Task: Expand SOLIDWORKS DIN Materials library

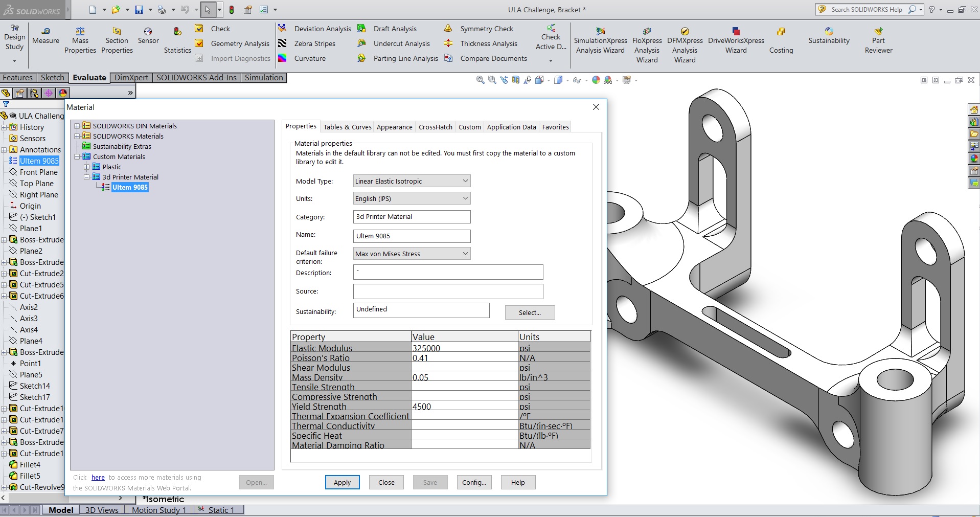Action: pos(77,126)
